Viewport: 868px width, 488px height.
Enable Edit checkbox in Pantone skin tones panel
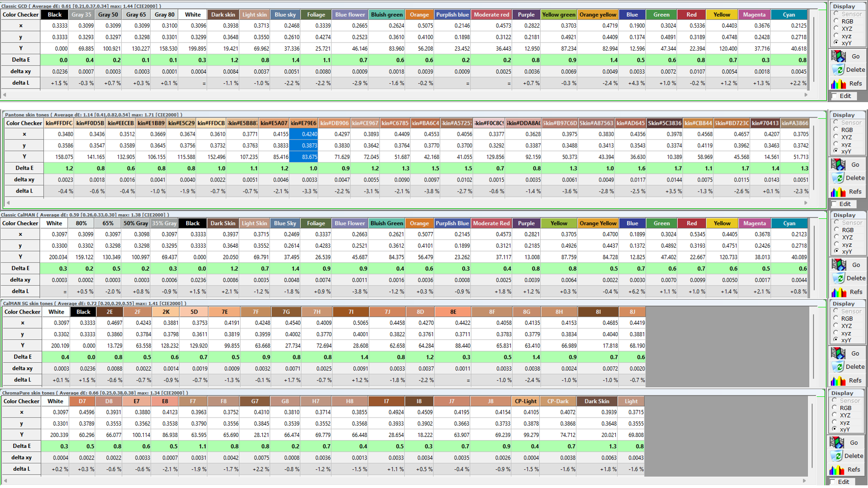coord(835,204)
